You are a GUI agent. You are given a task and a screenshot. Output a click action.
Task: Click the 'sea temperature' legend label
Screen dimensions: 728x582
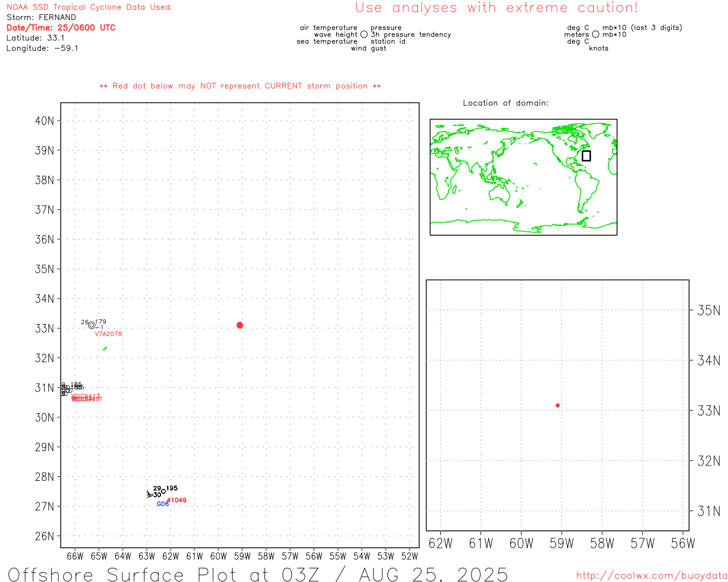pos(327,41)
